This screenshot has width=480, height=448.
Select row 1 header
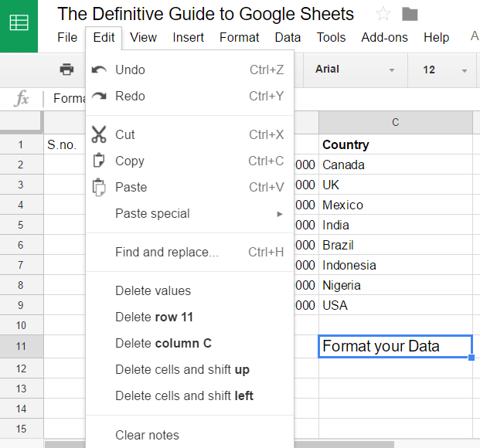click(22, 144)
